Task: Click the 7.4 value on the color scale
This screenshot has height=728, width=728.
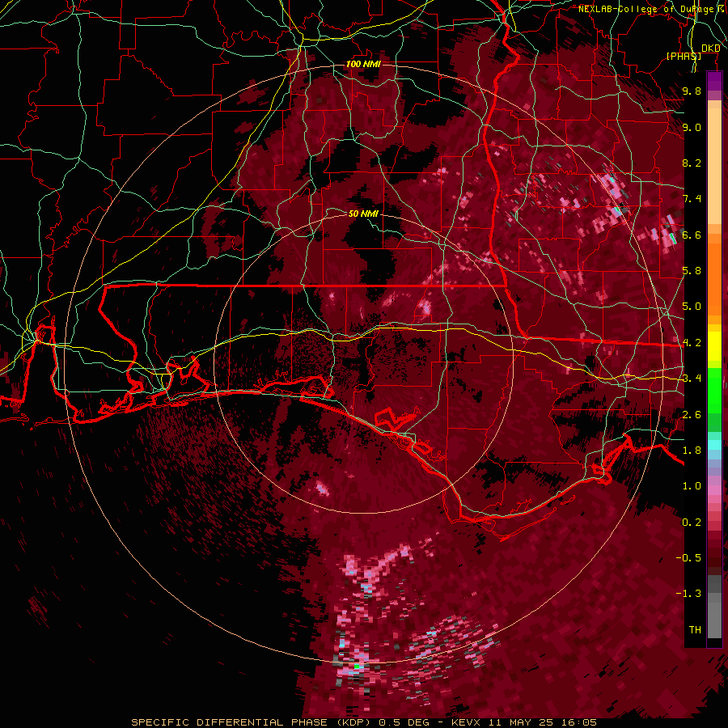Action: pos(692,199)
